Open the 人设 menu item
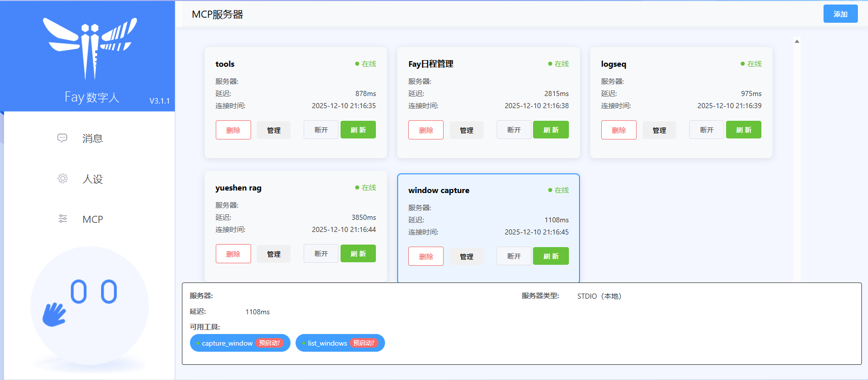 (x=92, y=179)
